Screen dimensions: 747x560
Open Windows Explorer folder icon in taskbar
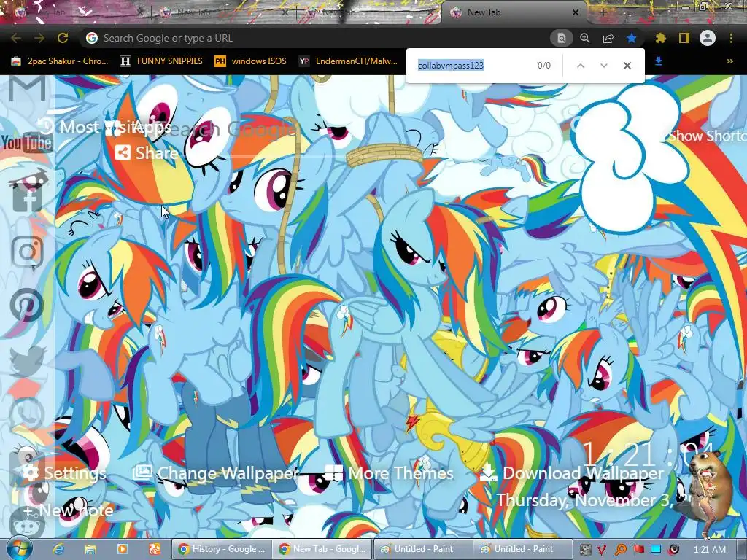click(x=90, y=550)
